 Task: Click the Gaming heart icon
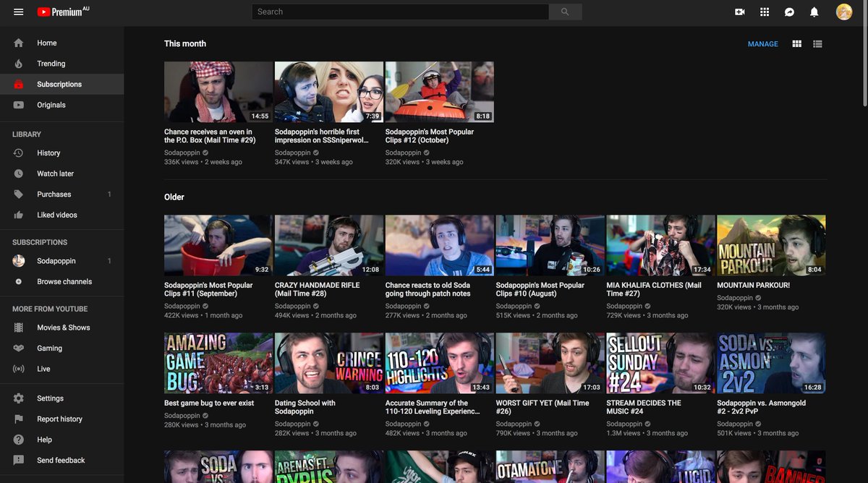pyautogui.click(x=19, y=349)
